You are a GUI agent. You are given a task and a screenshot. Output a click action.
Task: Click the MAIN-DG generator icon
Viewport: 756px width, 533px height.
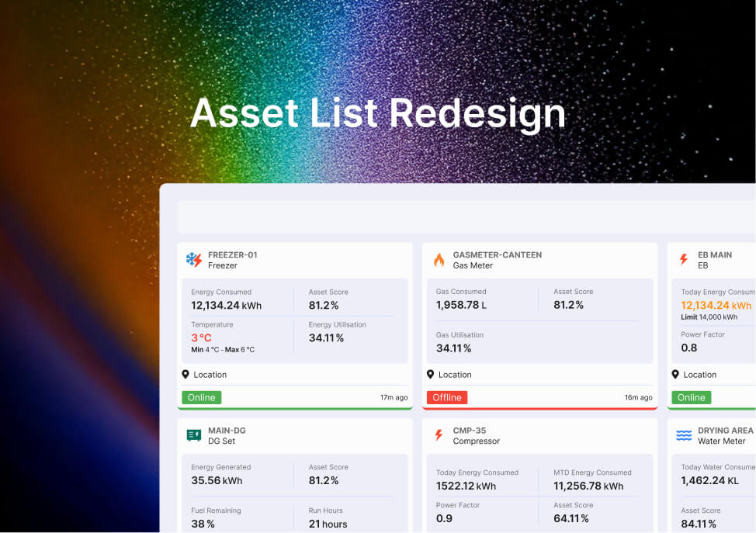(194, 435)
